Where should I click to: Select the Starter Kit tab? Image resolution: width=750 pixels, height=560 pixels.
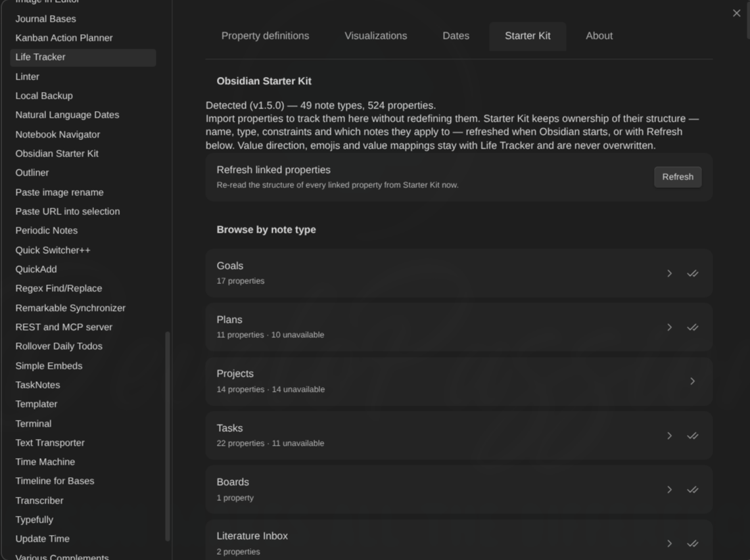click(528, 36)
